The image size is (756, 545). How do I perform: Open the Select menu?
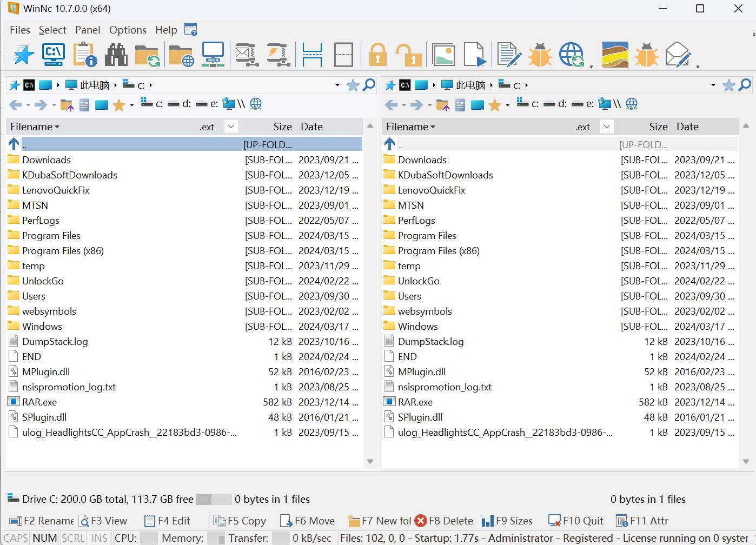pos(52,30)
